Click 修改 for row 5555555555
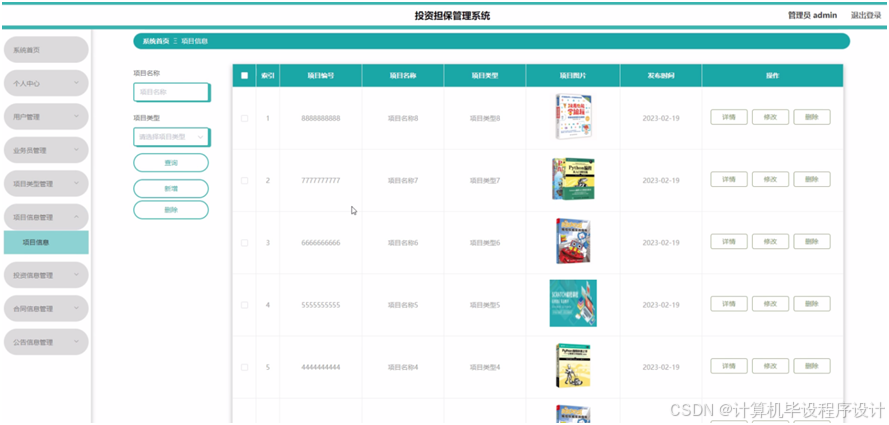The width and height of the screenshot is (889, 425). click(770, 304)
